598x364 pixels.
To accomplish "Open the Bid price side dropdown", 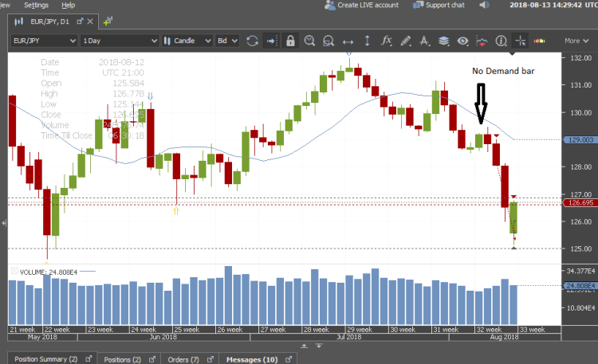I will click(x=227, y=41).
